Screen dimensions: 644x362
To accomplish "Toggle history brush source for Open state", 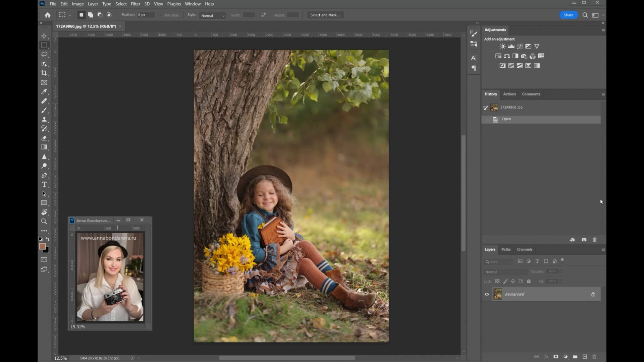I will [x=485, y=119].
